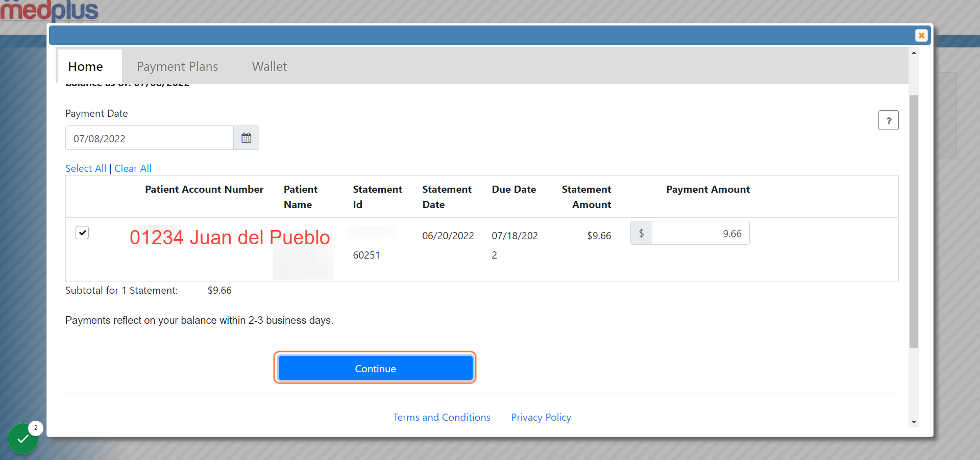The width and height of the screenshot is (980, 460).
Task: Click the Statement Id value 60251
Action: point(366,255)
